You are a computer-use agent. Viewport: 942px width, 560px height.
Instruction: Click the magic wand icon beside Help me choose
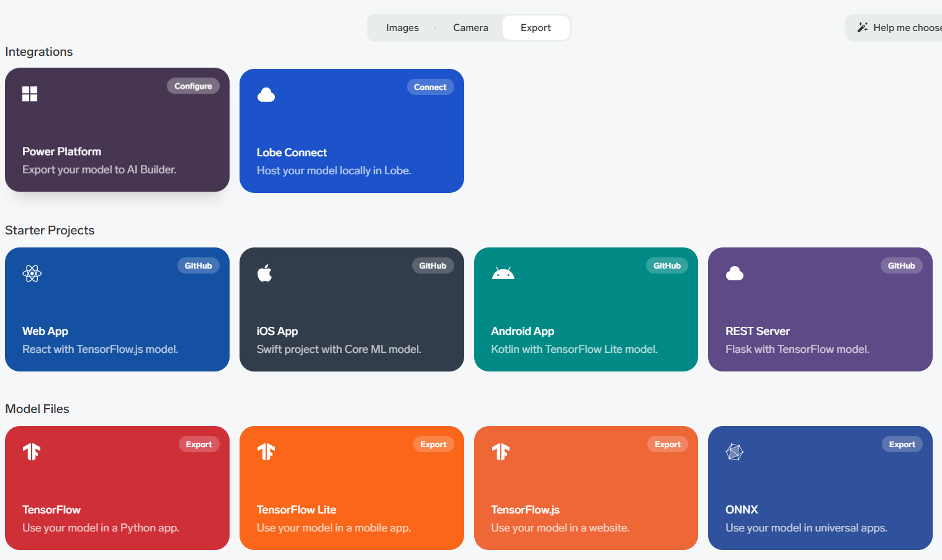[863, 28]
